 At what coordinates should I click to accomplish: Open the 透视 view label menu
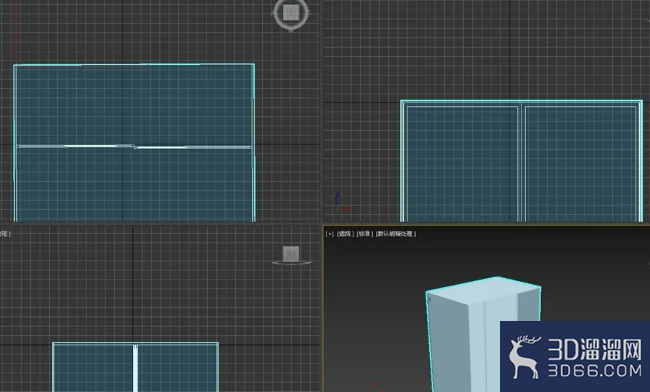click(345, 234)
